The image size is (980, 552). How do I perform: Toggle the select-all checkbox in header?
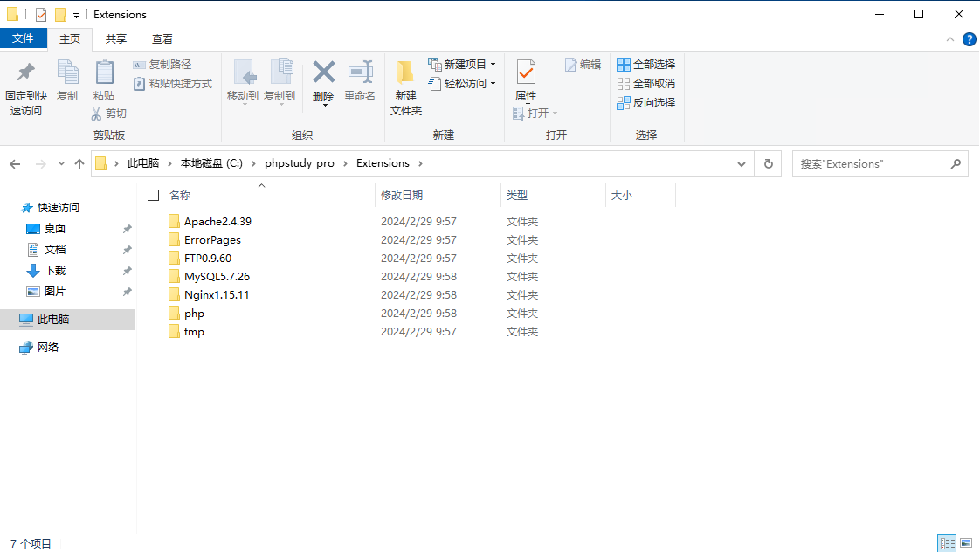[x=154, y=196]
